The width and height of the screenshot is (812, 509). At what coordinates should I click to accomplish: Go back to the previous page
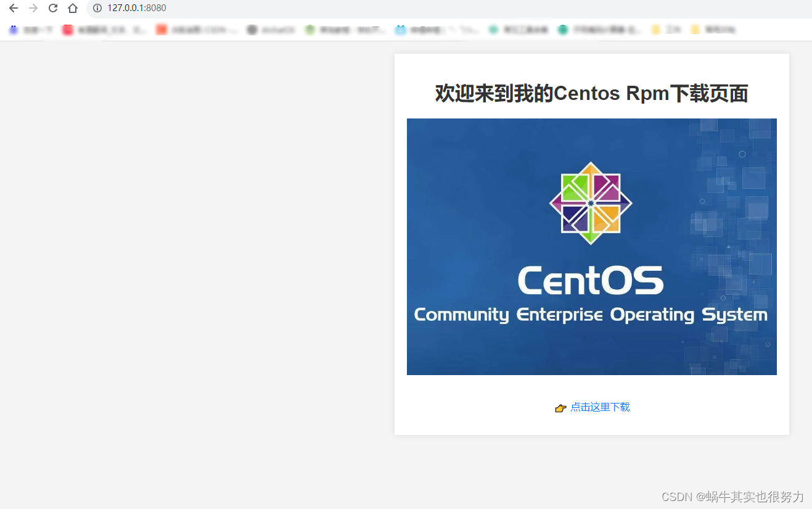tap(14, 8)
